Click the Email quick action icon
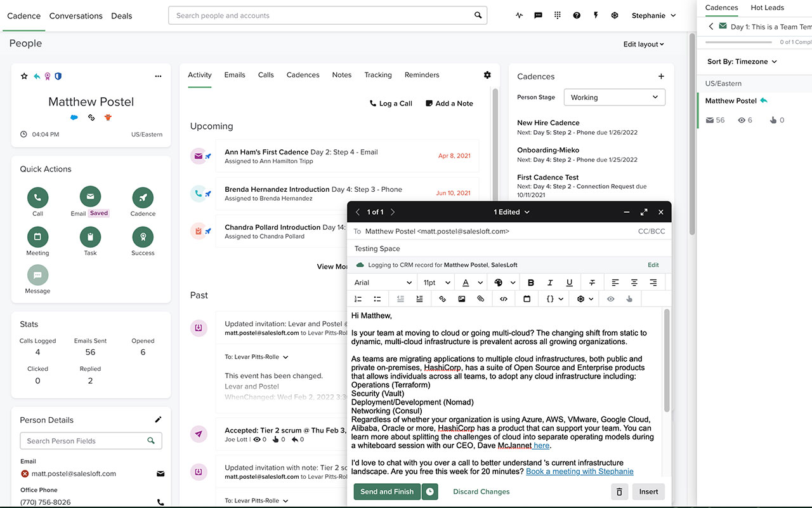This screenshot has height=508, width=812. (90, 197)
